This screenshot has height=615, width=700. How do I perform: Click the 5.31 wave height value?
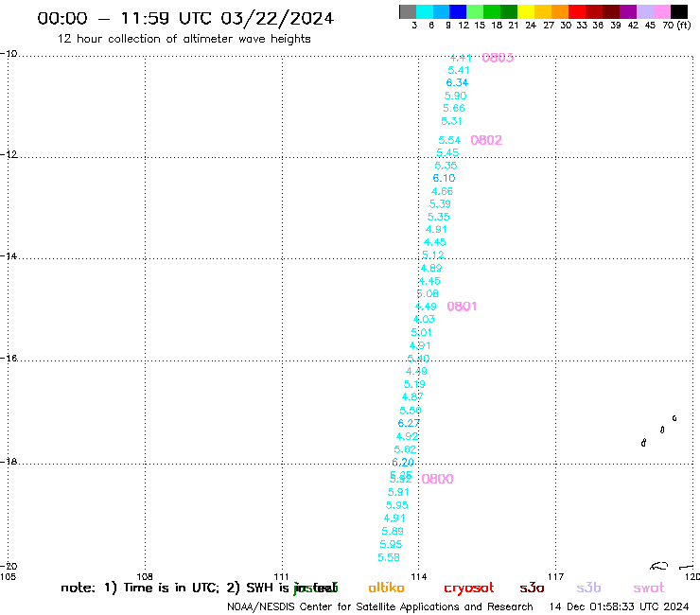point(451,121)
